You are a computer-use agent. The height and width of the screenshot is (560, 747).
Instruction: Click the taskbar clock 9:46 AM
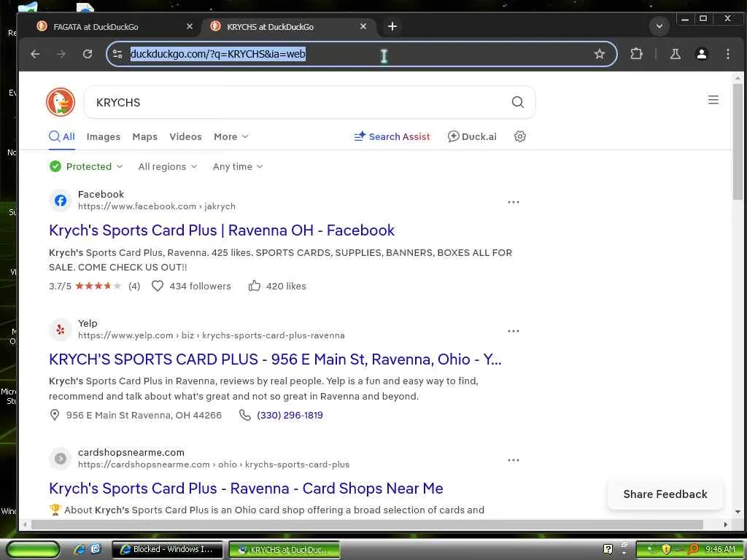point(720,549)
